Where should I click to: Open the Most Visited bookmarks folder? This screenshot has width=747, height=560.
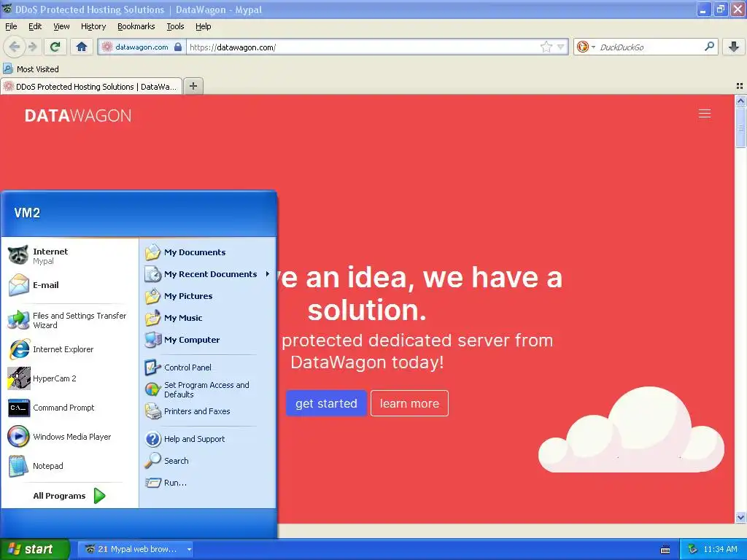click(x=31, y=69)
